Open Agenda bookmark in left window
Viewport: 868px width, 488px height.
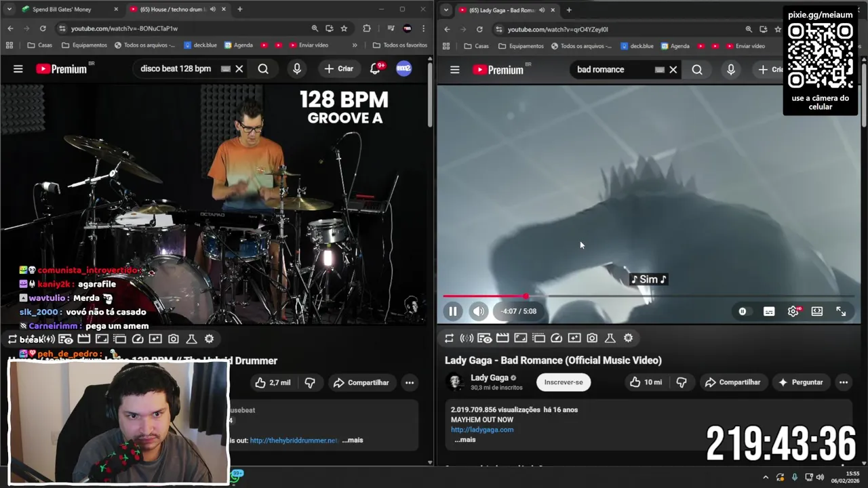[x=238, y=45]
